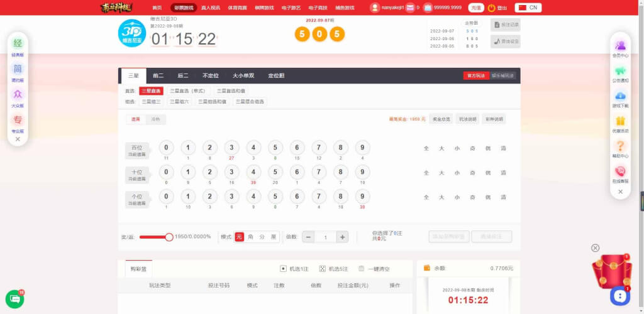The height and width of the screenshot is (314, 644).
Task: Switch to 大众版 popular layout icon
Action: [18, 94]
